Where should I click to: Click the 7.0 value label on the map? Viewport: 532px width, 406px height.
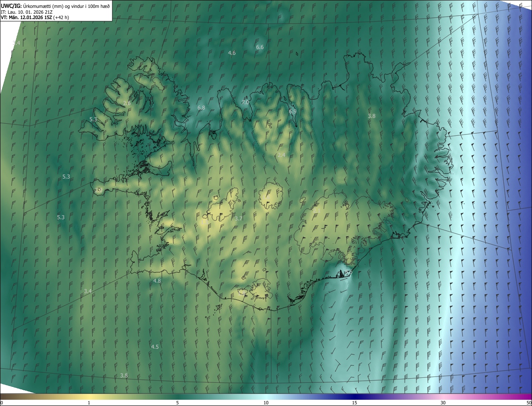(245, 102)
